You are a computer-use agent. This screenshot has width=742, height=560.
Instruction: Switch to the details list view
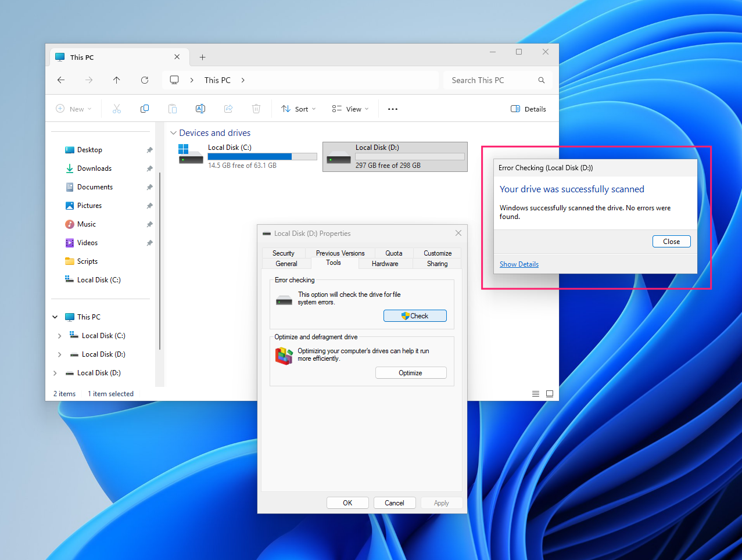(536, 394)
